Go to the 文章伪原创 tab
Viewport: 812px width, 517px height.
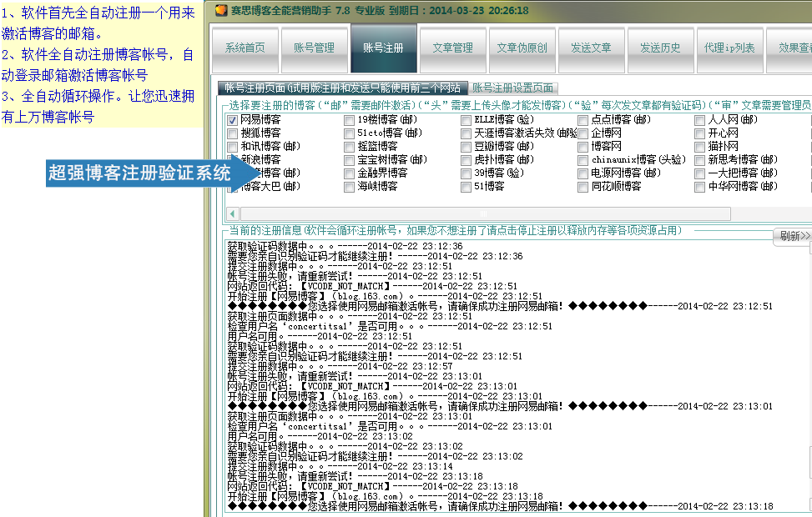522,49
